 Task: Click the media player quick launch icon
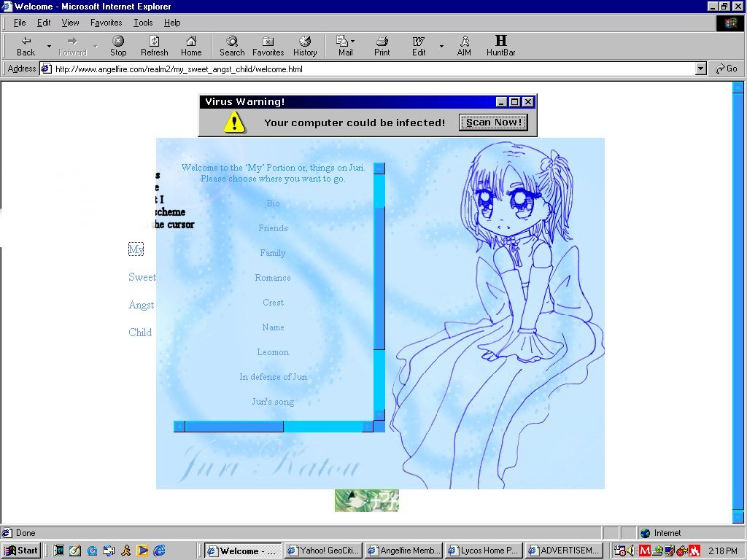pyautogui.click(x=142, y=551)
